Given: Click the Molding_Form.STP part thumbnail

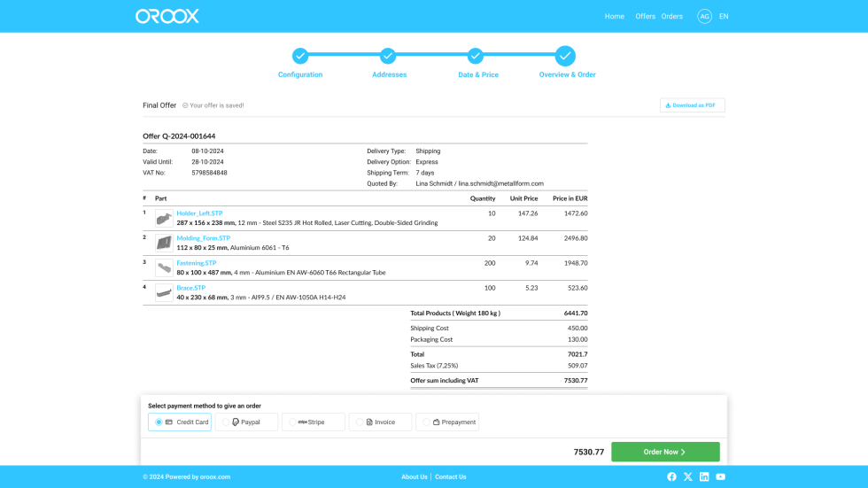Looking at the screenshot, I should [x=164, y=243].
